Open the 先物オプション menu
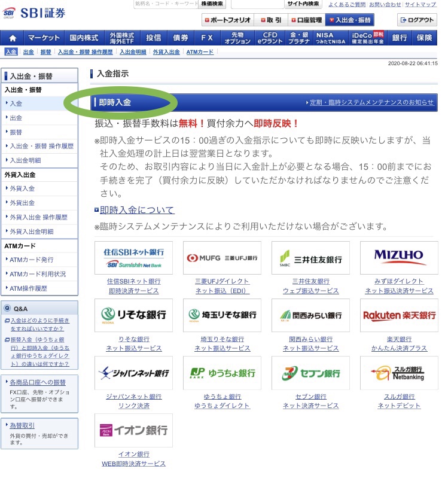The image size is (448, 478). coord(237,38)
